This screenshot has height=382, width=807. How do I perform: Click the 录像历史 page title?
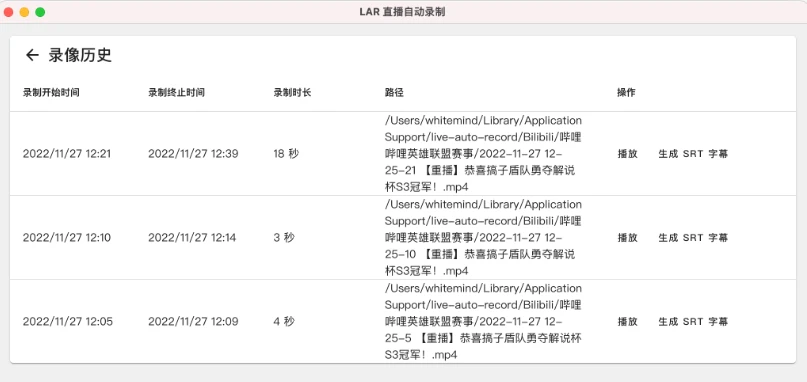point(80,55)
